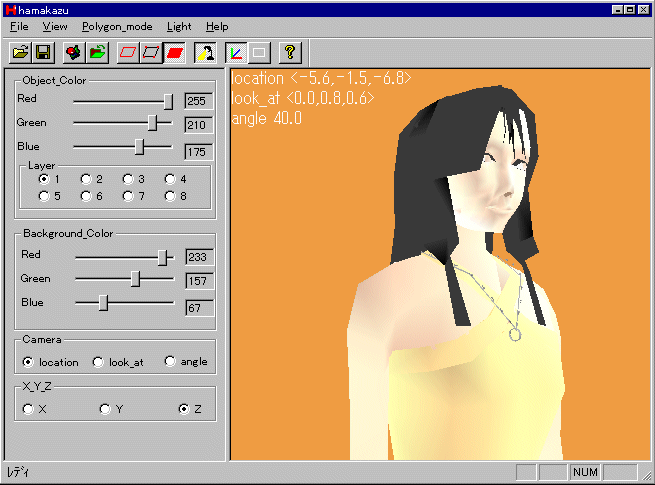The height and width of the screenshot is (485, 655).
Task: Select Layer 4 radio button
Action: 170,179
